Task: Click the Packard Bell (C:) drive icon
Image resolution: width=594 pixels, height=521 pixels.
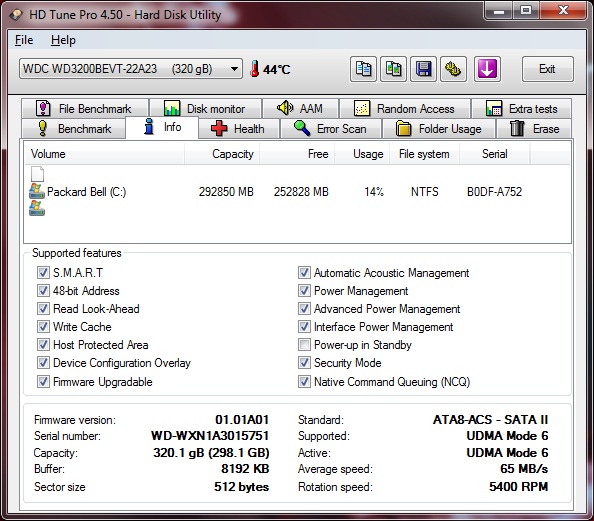Action: point(37,191)
